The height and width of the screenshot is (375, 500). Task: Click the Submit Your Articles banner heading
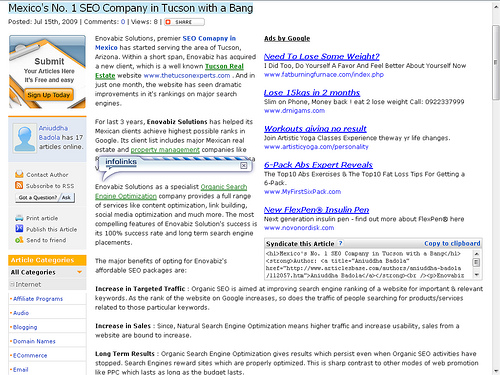pos(49,62)
